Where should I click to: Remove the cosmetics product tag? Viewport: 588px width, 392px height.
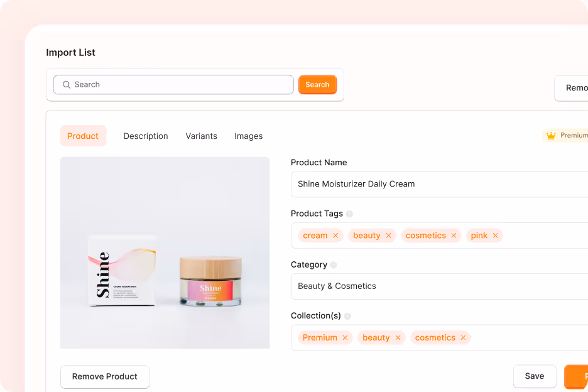[x=454, y=236]
